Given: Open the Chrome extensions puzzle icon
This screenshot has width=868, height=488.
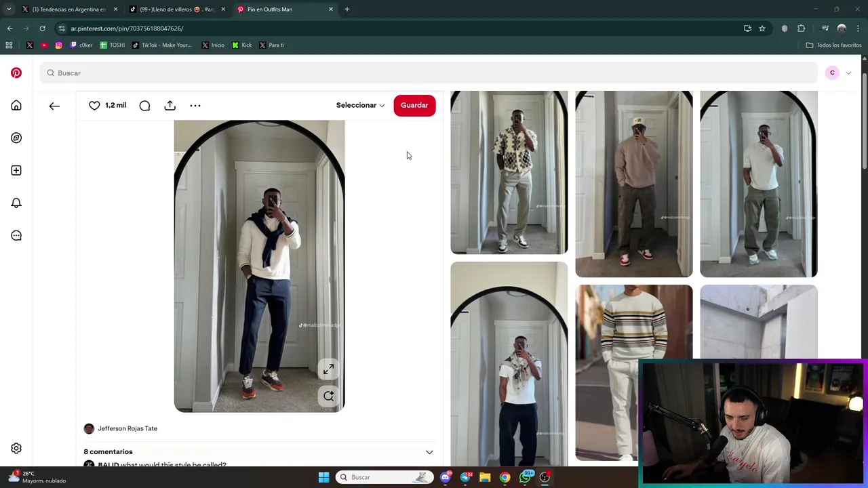Looking at the screenshot, I should pyautogui.click(x=802, y=28).
